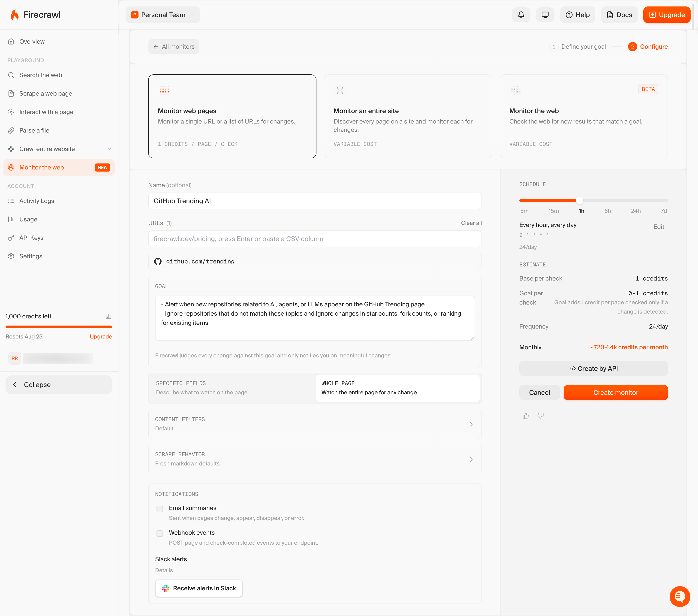Expand Crawl entire website submenu chevron
The image size is (698, 616).
click(x=109, y=149)
